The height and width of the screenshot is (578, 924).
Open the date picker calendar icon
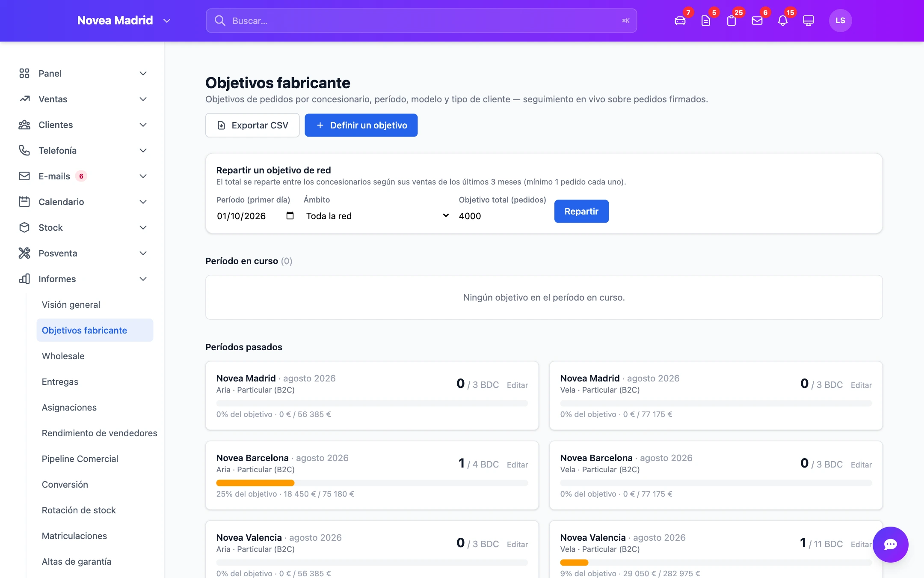point(290,216)
